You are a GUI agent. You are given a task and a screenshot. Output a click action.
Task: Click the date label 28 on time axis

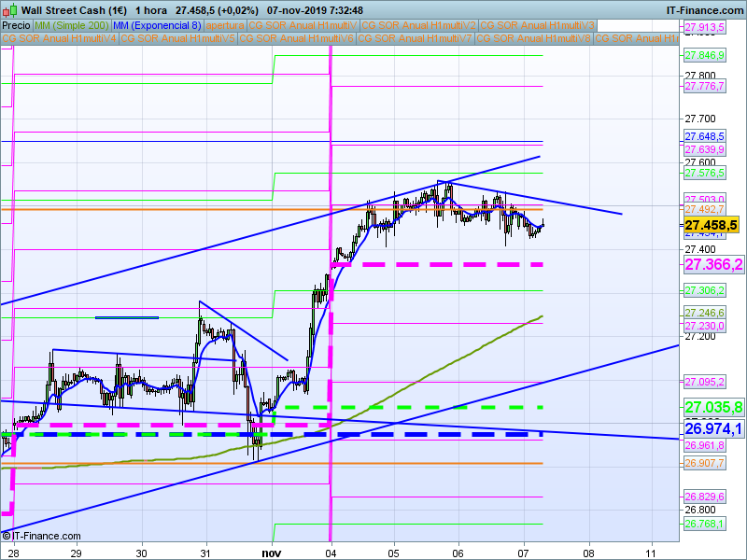click(13, 553)
